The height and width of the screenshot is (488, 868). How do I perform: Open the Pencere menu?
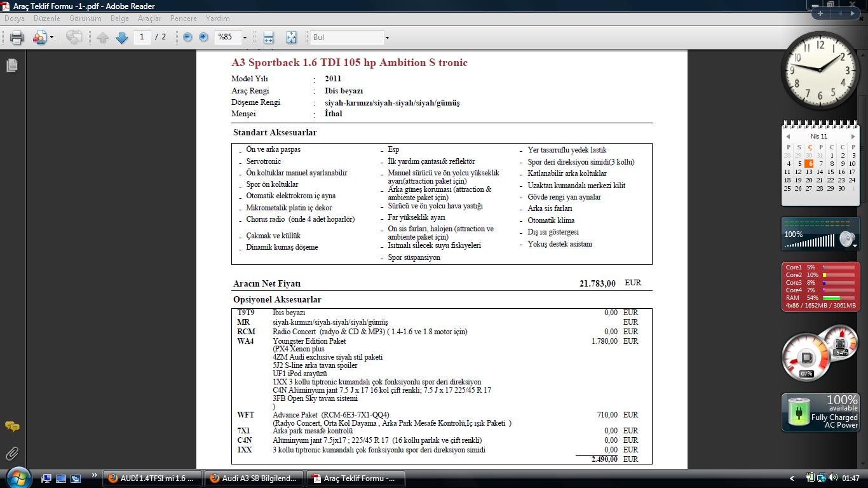point(184,18)
